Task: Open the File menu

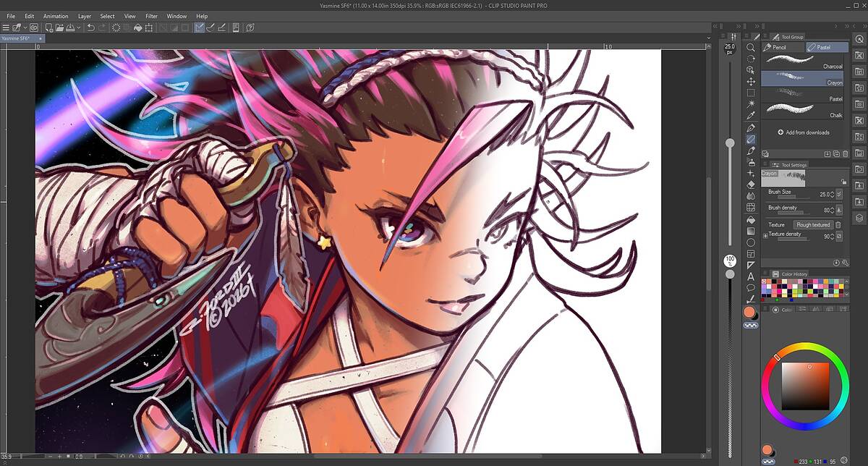Action: coord(11,16)
